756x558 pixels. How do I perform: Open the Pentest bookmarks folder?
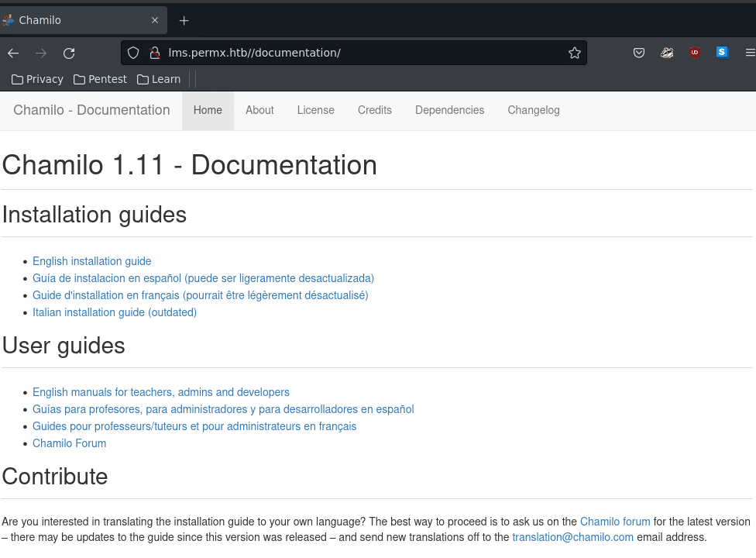(100, 79)
